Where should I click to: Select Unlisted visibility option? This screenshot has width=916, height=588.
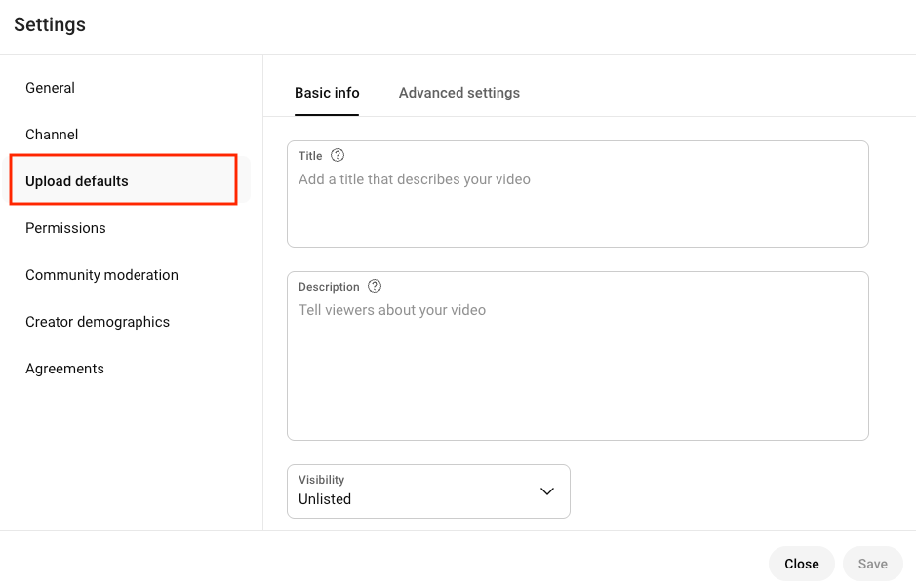[324, 498]
